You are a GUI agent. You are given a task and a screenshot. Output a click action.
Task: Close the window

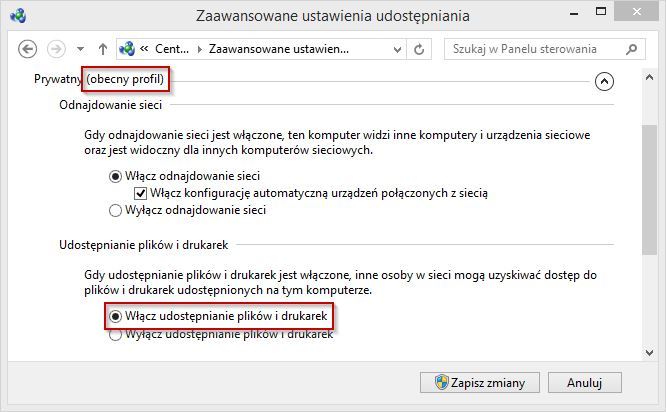click(x=636, y=12)
